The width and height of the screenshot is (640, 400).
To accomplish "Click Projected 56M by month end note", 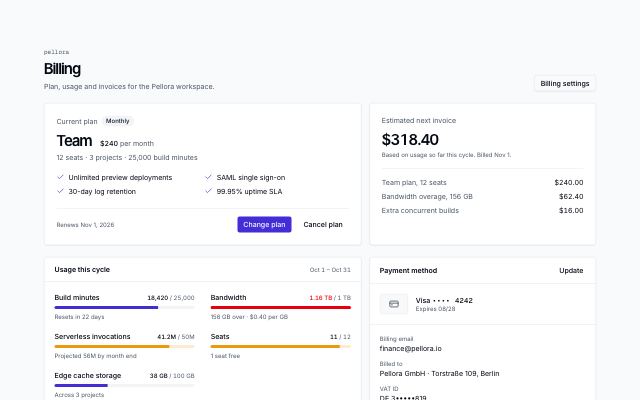I will pos(96,356).
